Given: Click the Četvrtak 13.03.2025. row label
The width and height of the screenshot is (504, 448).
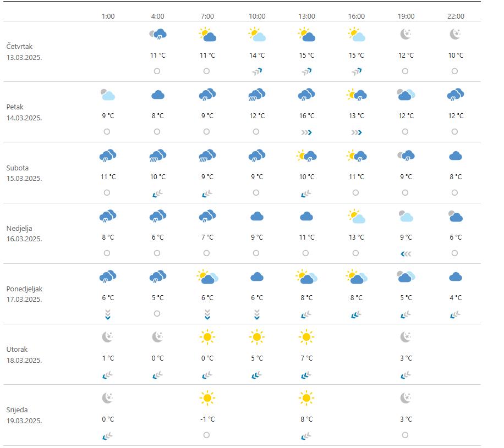Looking at the screenshot, I should click(x=25, y=52).
